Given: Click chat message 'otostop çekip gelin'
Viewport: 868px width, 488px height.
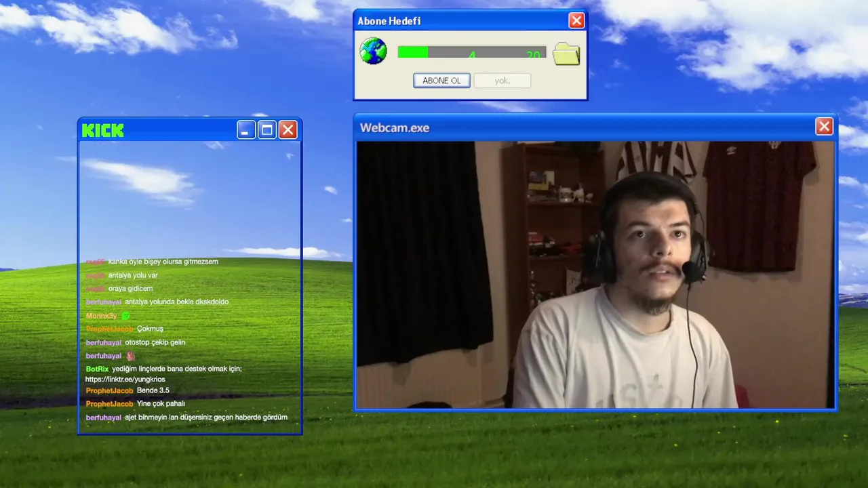Looking at the screenshot, I should pos(155,342).
